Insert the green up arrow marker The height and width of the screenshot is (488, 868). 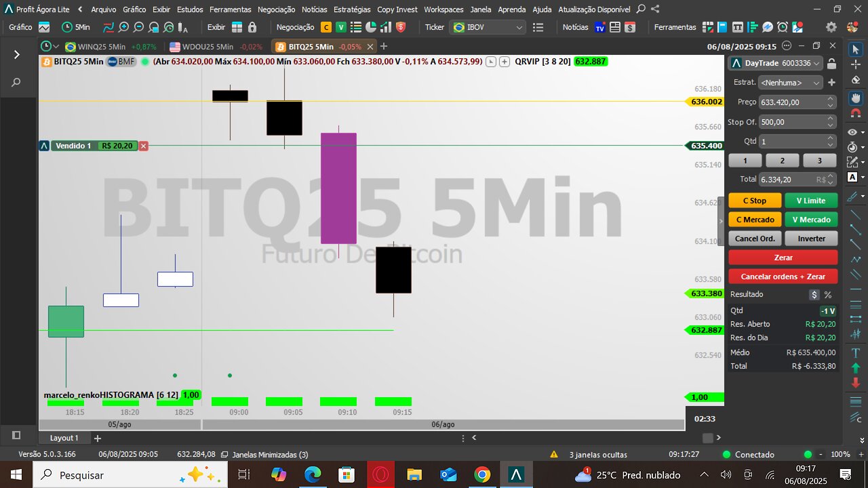click(x=855, y=368)
